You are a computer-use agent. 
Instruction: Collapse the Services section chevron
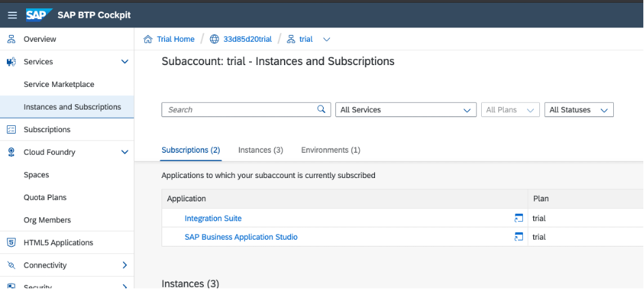(x=125, y=62)
